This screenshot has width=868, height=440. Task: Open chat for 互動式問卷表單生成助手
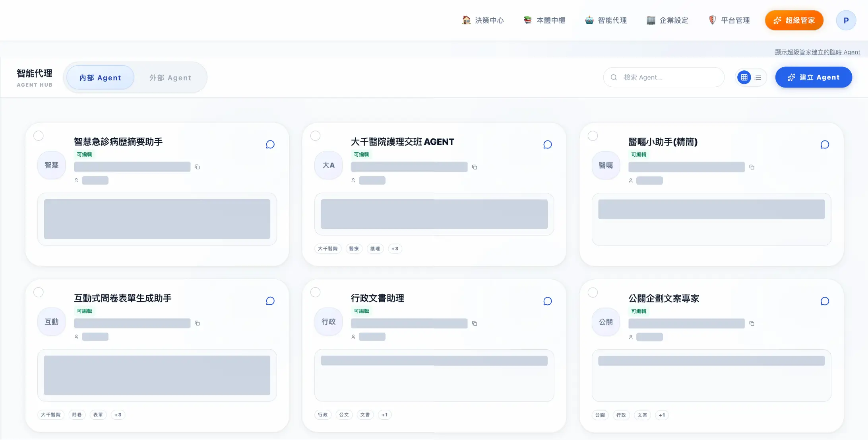(x=270, y=301)
